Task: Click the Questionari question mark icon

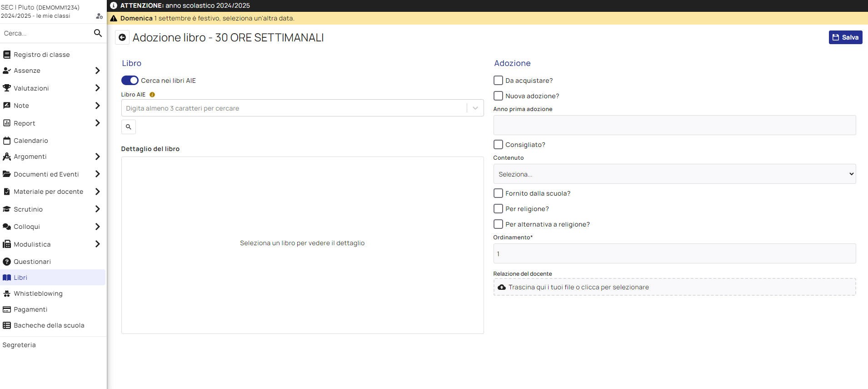Action: point(7,262)
